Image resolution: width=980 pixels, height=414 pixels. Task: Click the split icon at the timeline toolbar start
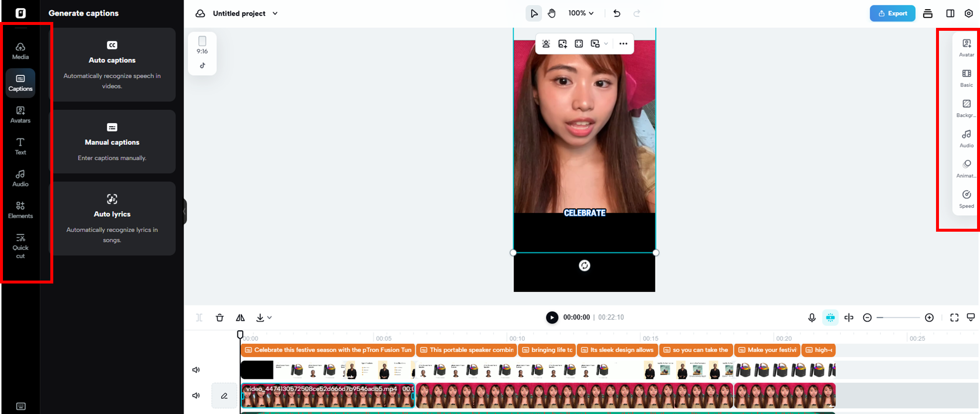199,318
